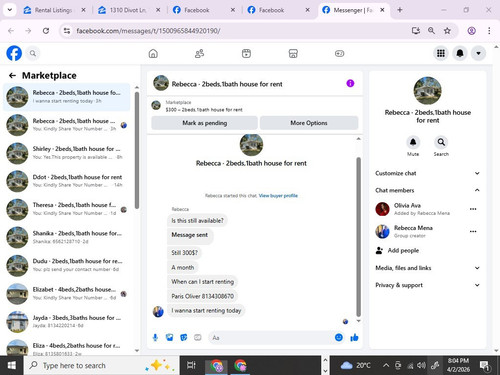Choose a GIF icon in composer
Viewport: 500px width, 375px height.
(x=198, y=338)
